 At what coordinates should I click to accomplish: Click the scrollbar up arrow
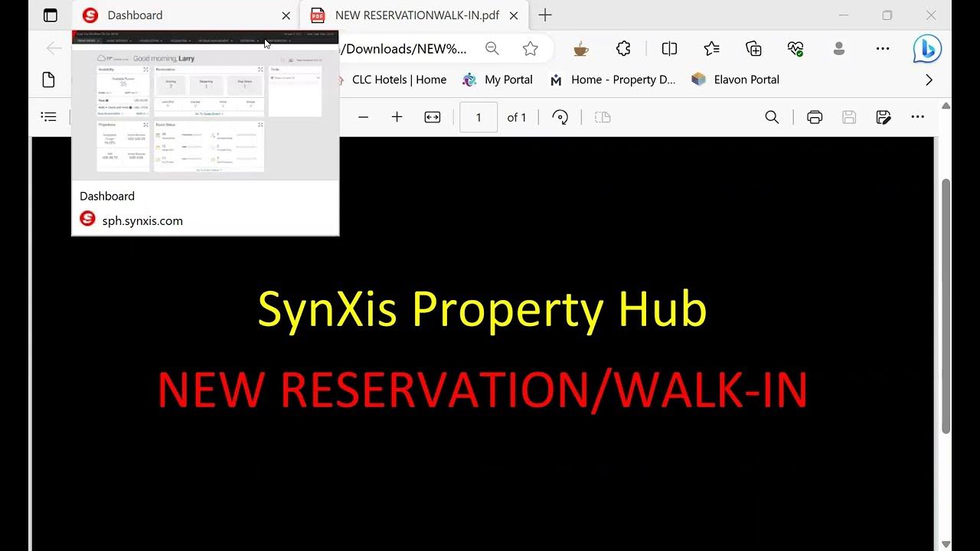point(946,106)
